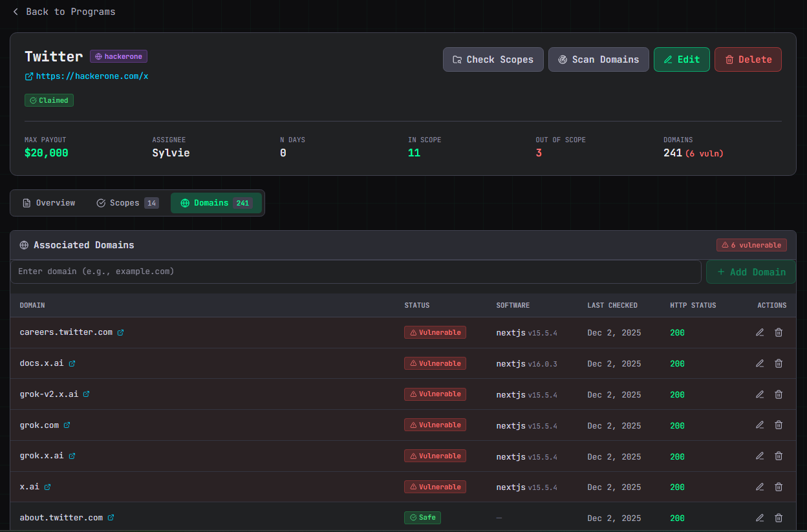Image resolution: width=807 pixels, height=532 pixels.
Task: Click the Check Scopes button
Action: pyautogui.click(x=493, y=59)
